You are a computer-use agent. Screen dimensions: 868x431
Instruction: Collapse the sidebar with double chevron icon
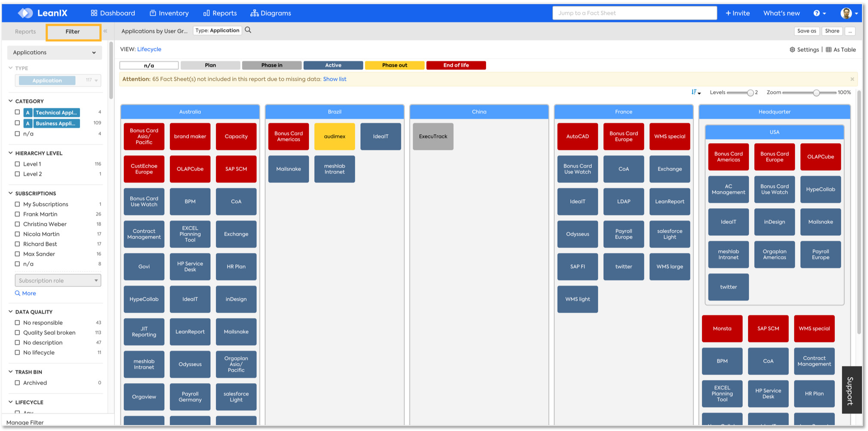pyautogui.click(x=105, y=31)
